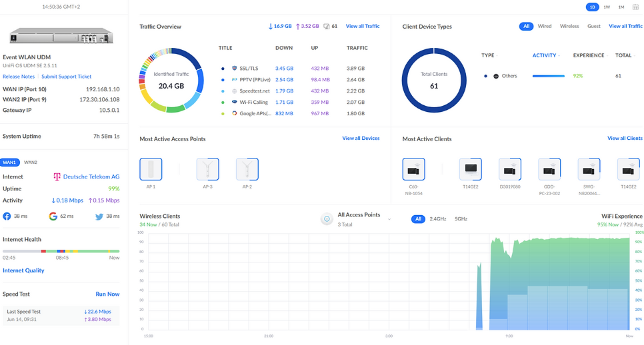Image resolution: width=644 pixels, height=345 pixels.
Task: Switch to the WAN1 tab
Action: tap(9, 163)
